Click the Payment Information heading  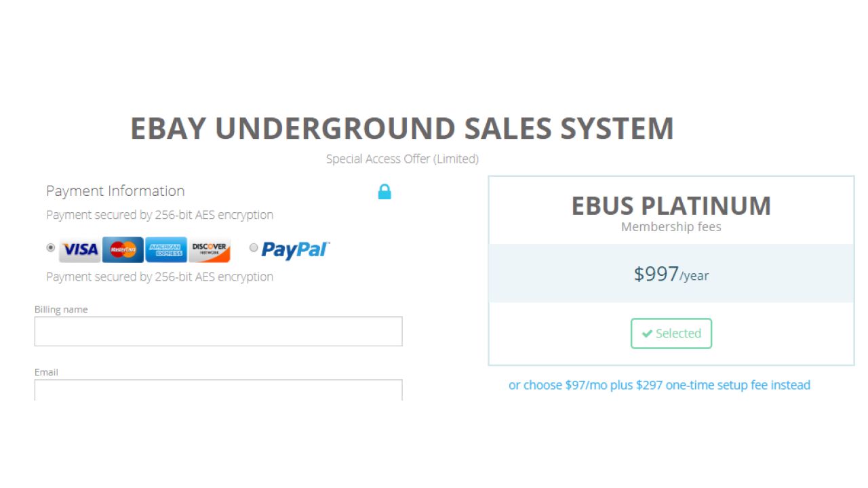tap(115, 191)
